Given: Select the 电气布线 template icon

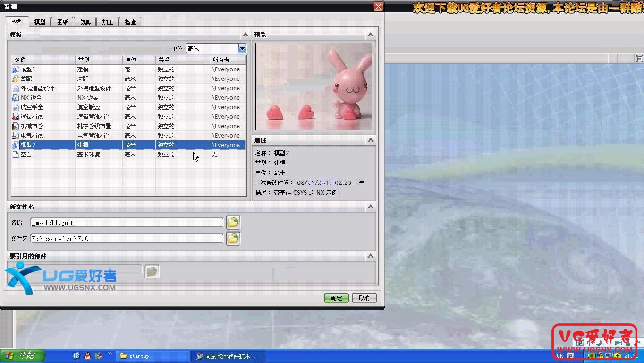Looking at the screenshot, I should [16, 136].
